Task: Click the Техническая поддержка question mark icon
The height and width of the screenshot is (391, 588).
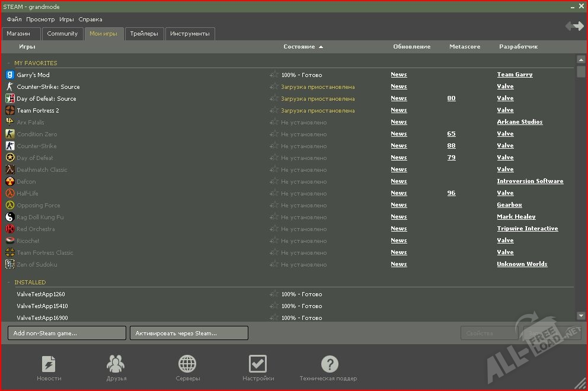Action: point(329,364)
